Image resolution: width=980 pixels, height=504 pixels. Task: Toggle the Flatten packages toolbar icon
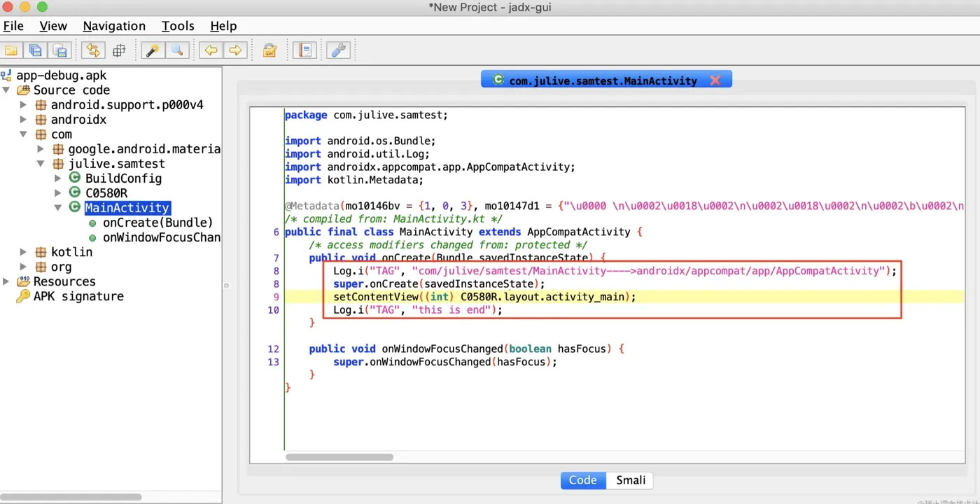coord(119,50)
